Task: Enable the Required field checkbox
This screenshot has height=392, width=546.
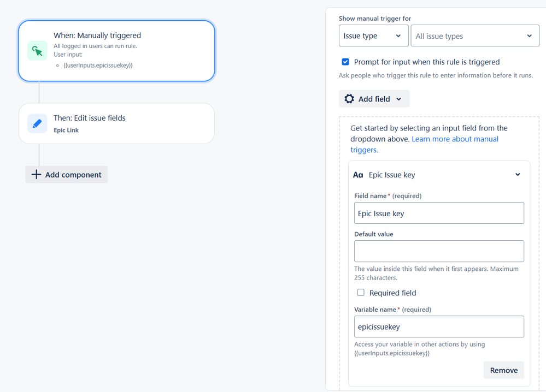Action: click(361, 293)
